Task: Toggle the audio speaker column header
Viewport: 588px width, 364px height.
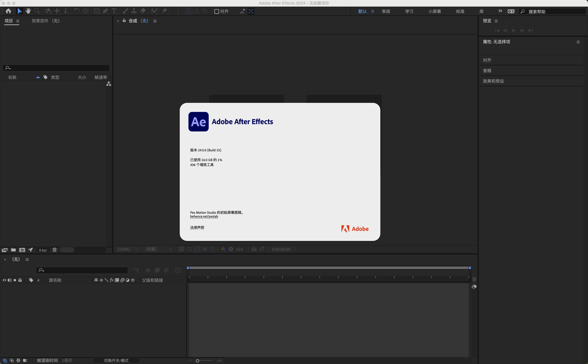Action: tap(9, 280)
